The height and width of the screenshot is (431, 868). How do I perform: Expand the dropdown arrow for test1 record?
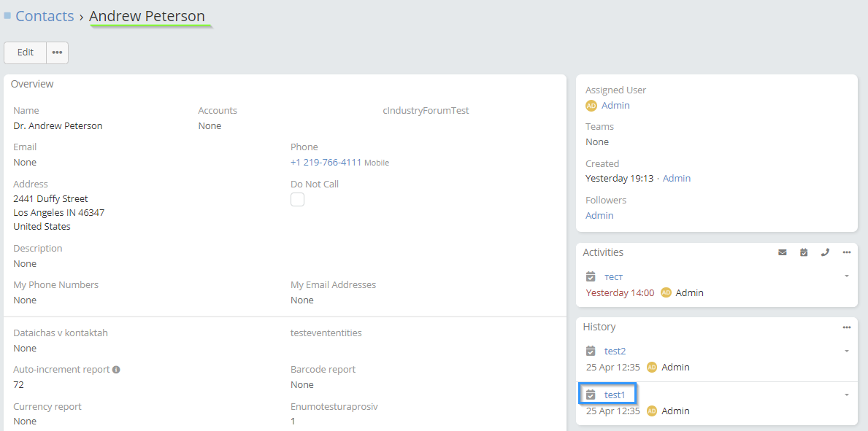coord(846,395)
